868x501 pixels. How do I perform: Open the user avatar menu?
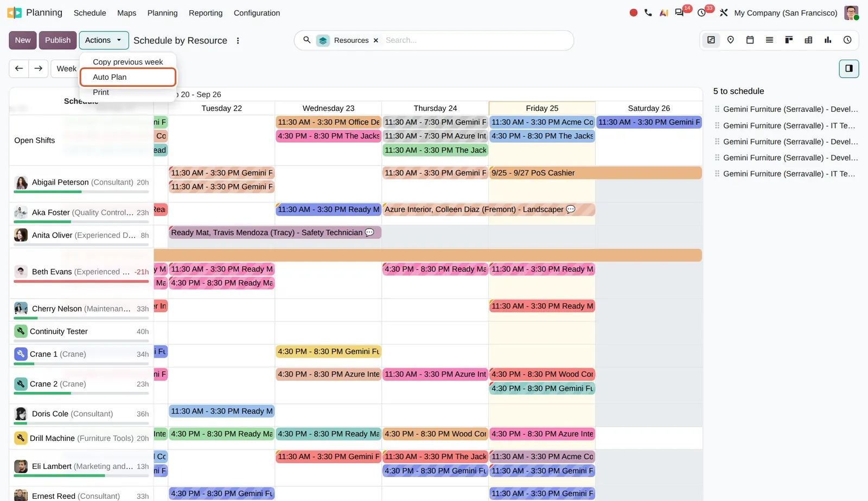click(x=851, y=12)
